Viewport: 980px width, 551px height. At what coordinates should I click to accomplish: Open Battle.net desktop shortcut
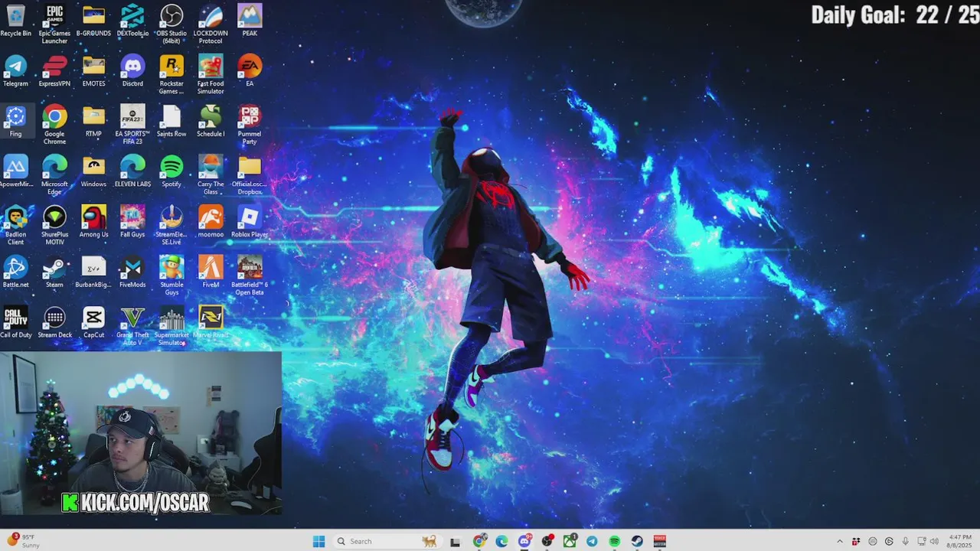pos(15,272)
